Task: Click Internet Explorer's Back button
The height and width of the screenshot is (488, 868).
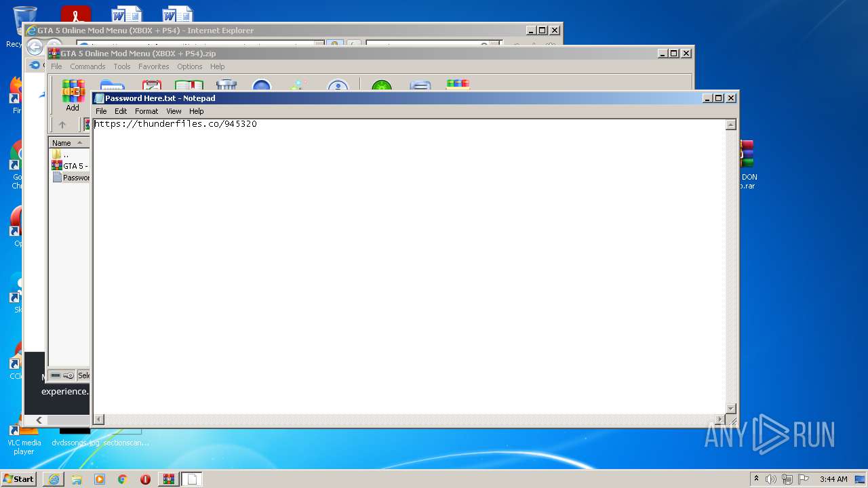Action: tap(35, 47)
